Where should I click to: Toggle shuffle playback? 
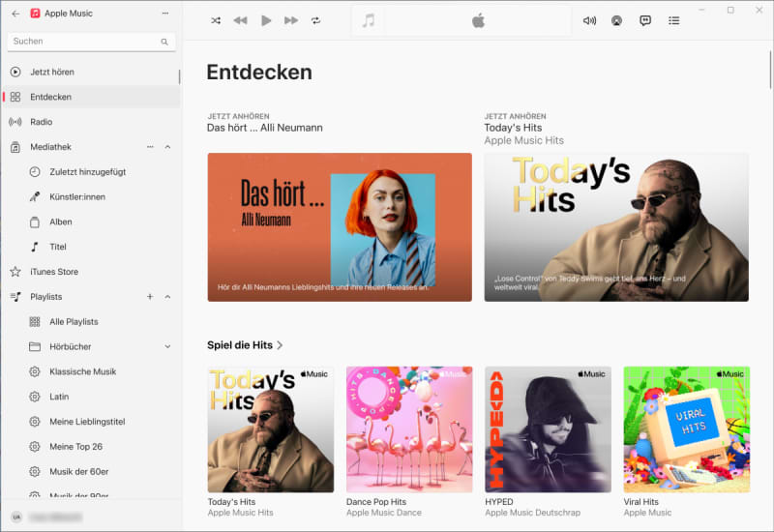pyautogui.click(x=216, y=20)
